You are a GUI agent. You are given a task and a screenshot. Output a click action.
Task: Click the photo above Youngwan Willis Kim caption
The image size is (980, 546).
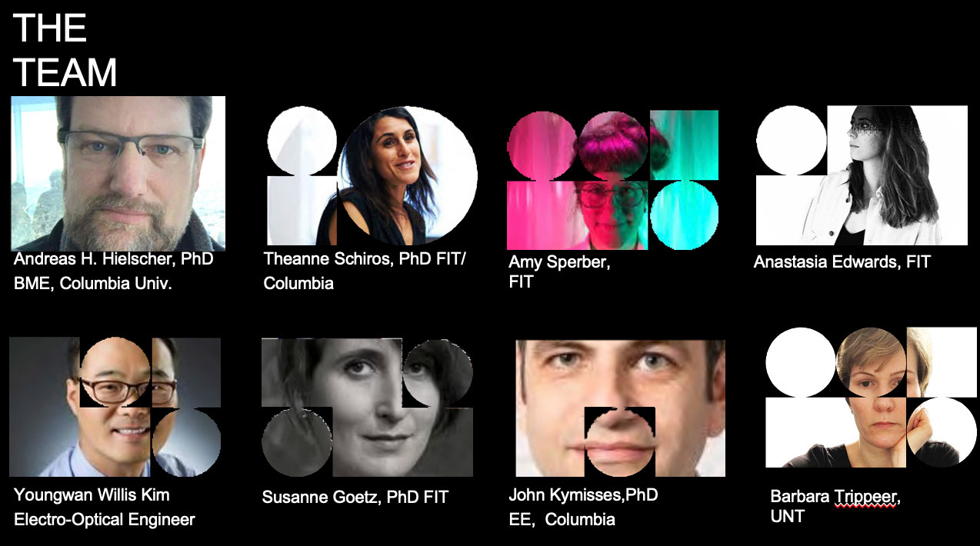[x=115, y=407]
